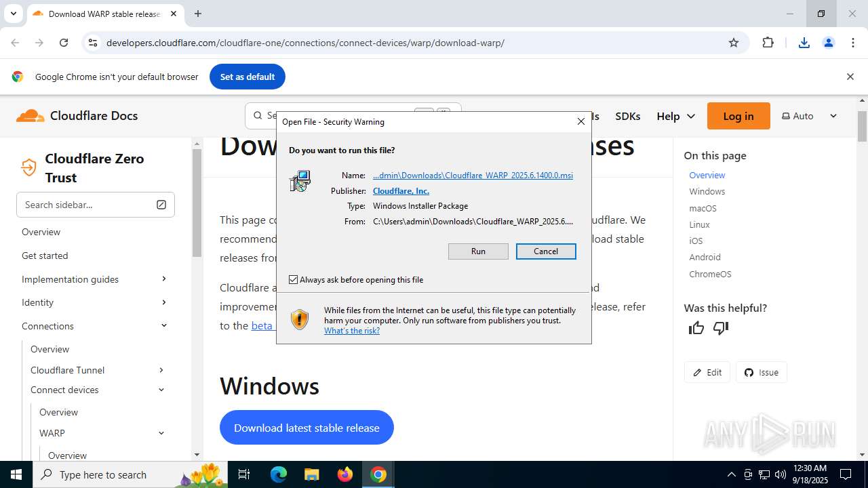Click the Edit page button
Image resolution: width=868 pixels, height=488 pixels.
pos(707,372)
